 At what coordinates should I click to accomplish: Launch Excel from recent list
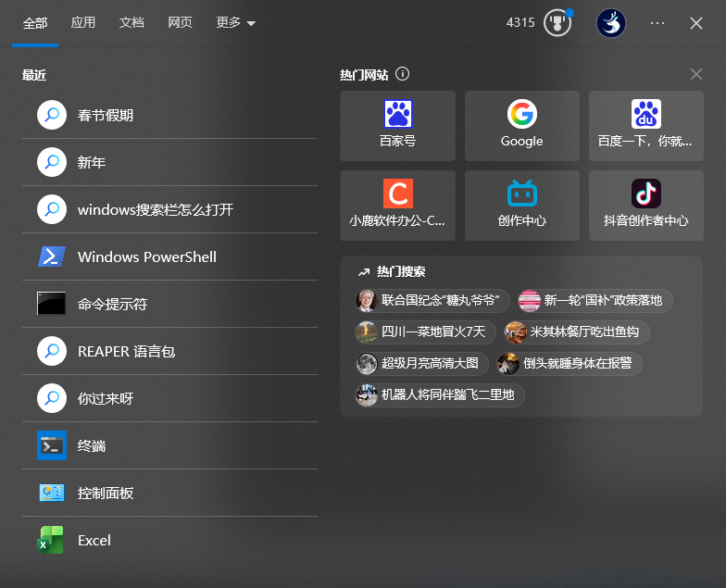(170, 540)
